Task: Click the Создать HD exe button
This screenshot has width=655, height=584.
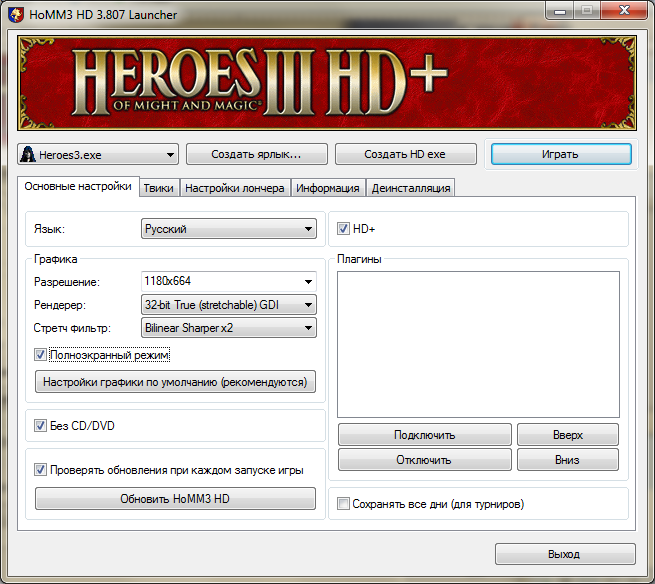Action: [405, 154]
